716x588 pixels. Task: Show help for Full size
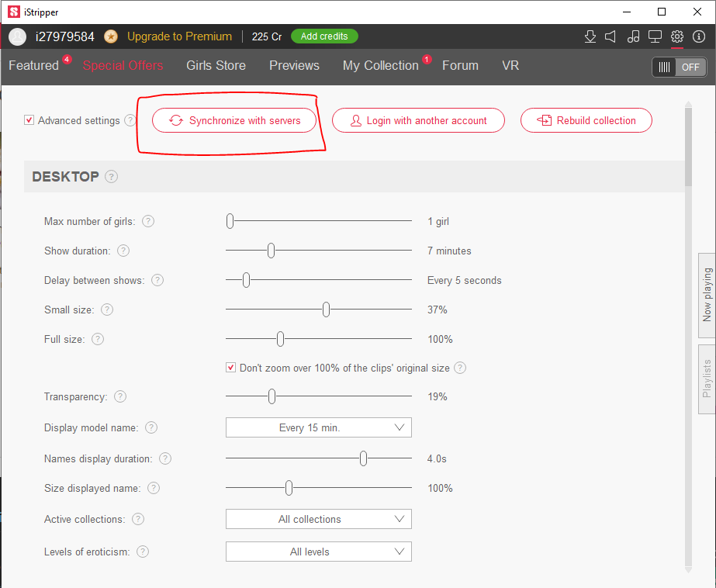(x=98, y=339)
